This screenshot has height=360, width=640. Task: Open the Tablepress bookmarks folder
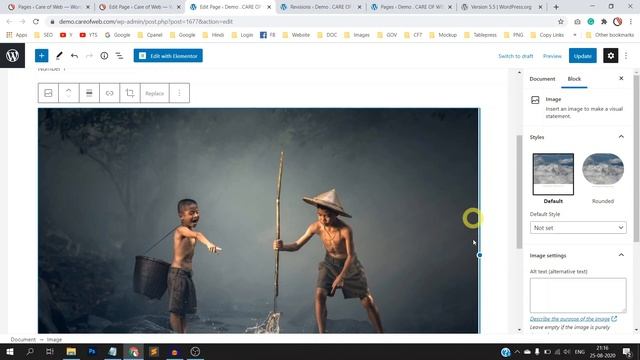pos(480,35)
